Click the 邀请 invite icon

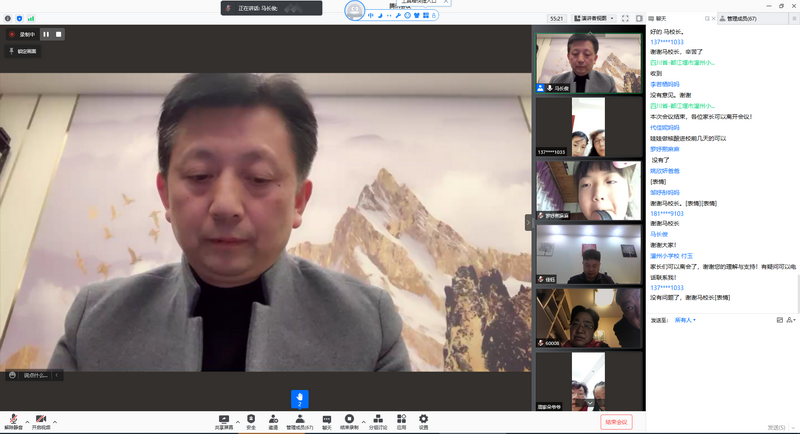[272, 419]
